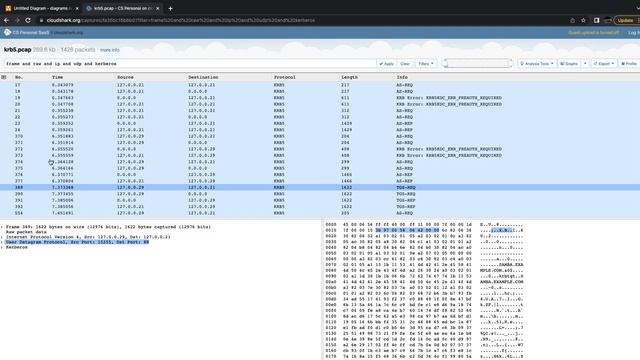This screenshot has height=360, width=640.
Task: Click the share page icon in address bar
Action: (x=572, y=20)
